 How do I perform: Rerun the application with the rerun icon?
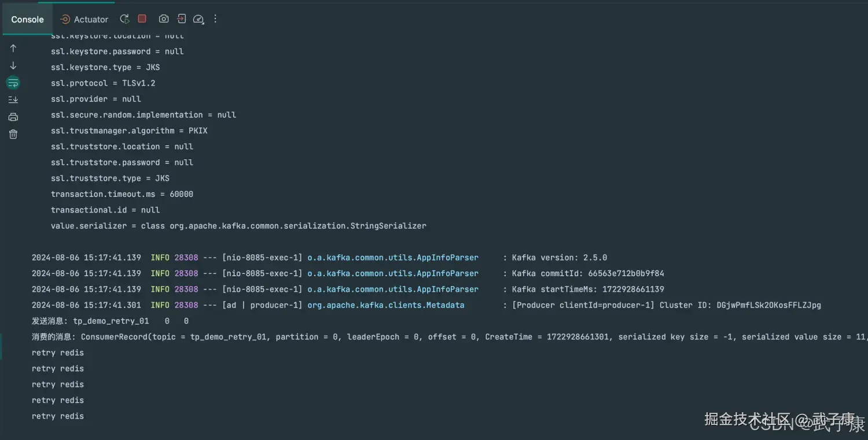124,19
